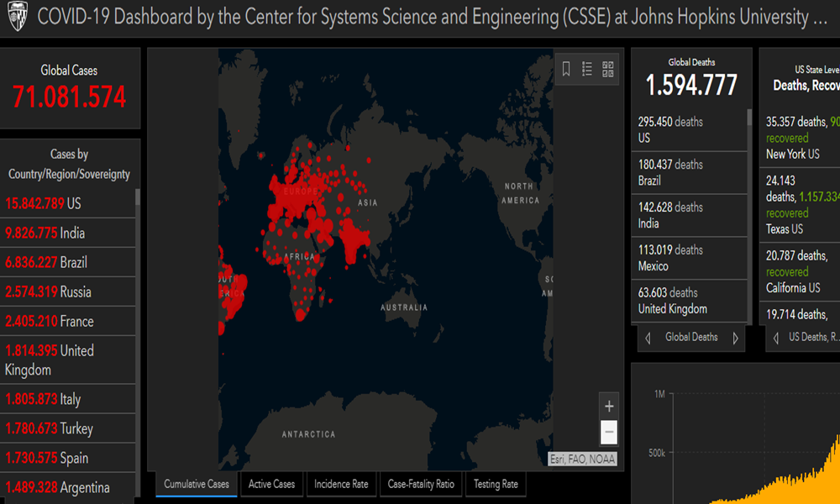Click left arrow beside US Deaths label

(x=777, y=338)
